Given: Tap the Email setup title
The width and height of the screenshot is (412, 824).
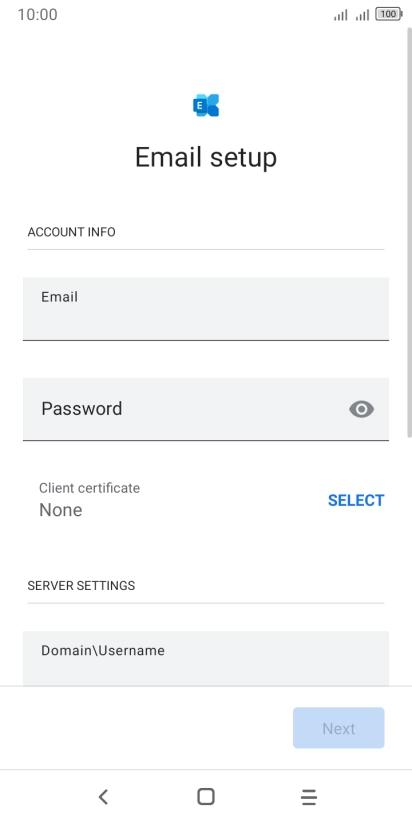Looking at the screenshot, I should [x=206, y=157].
